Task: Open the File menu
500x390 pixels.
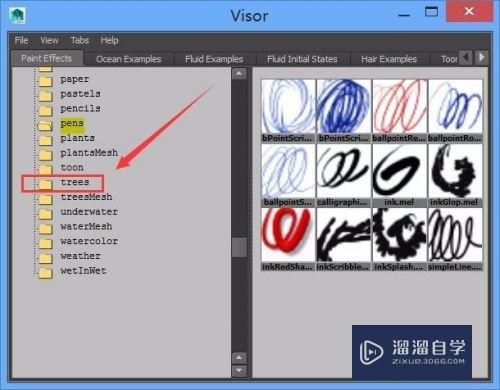Action: click(x=21, y=40)
